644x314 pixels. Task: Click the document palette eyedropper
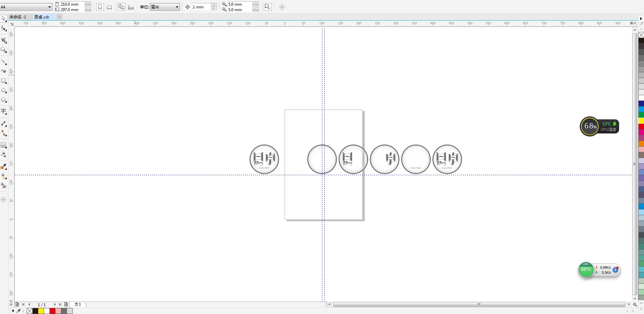coord(19,311)
